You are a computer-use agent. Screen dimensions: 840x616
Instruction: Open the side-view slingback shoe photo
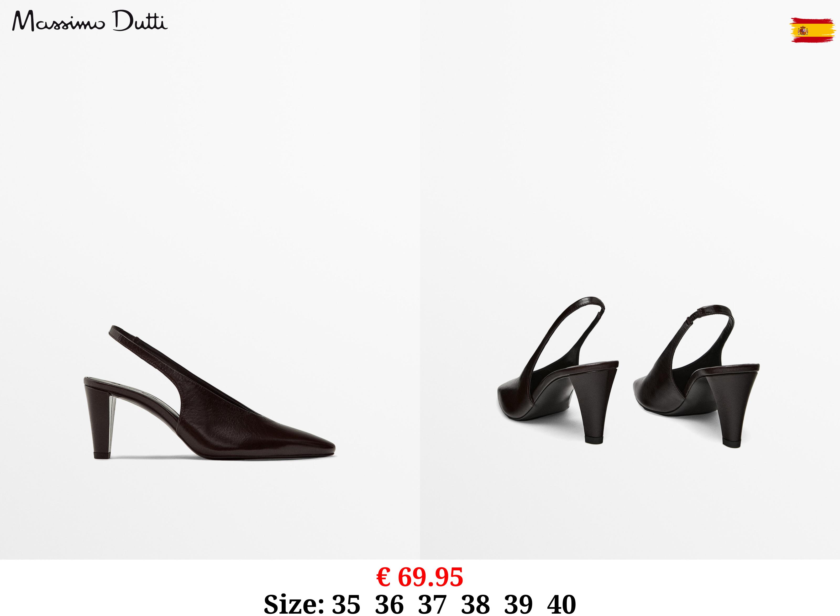210,393
